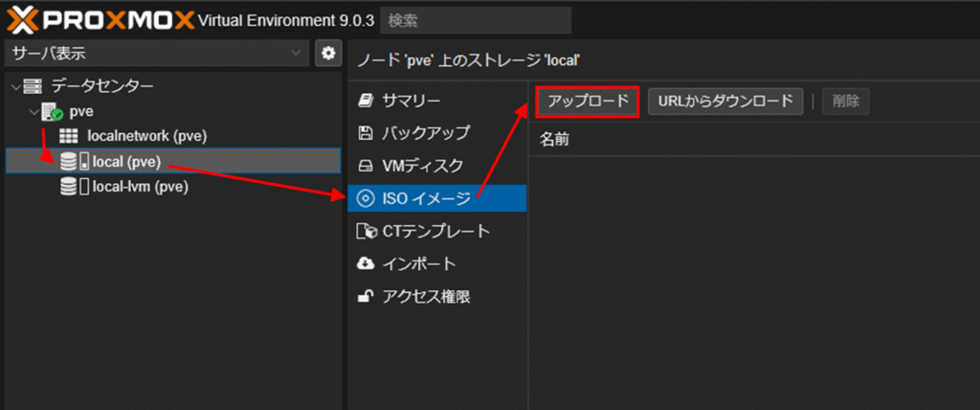This screenshot has width=980, height=410.
Task: Collapse the pve node tree
Action: click(34, 112)
